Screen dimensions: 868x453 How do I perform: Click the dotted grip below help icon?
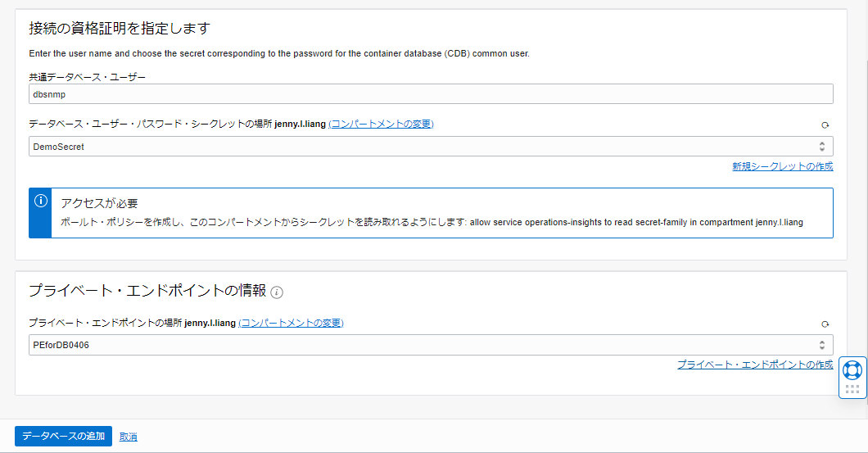click(x=852, y=390)
